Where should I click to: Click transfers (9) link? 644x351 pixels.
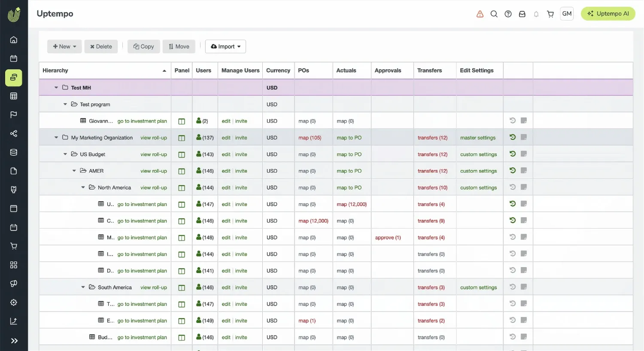[431, 221]
